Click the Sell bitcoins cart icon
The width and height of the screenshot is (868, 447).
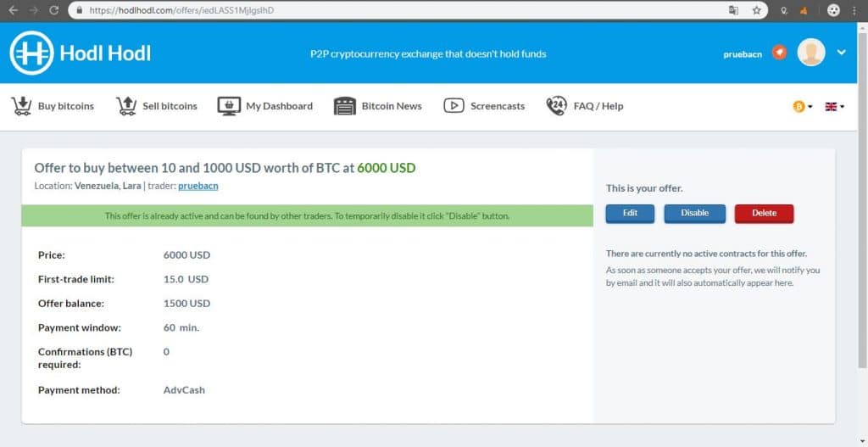pos(126,106)
